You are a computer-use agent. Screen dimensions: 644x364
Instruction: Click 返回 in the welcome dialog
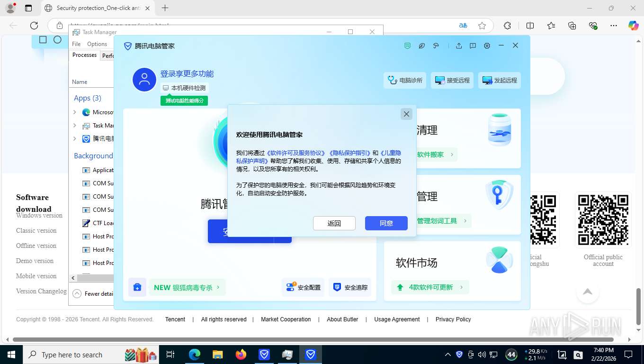(334, 223)
